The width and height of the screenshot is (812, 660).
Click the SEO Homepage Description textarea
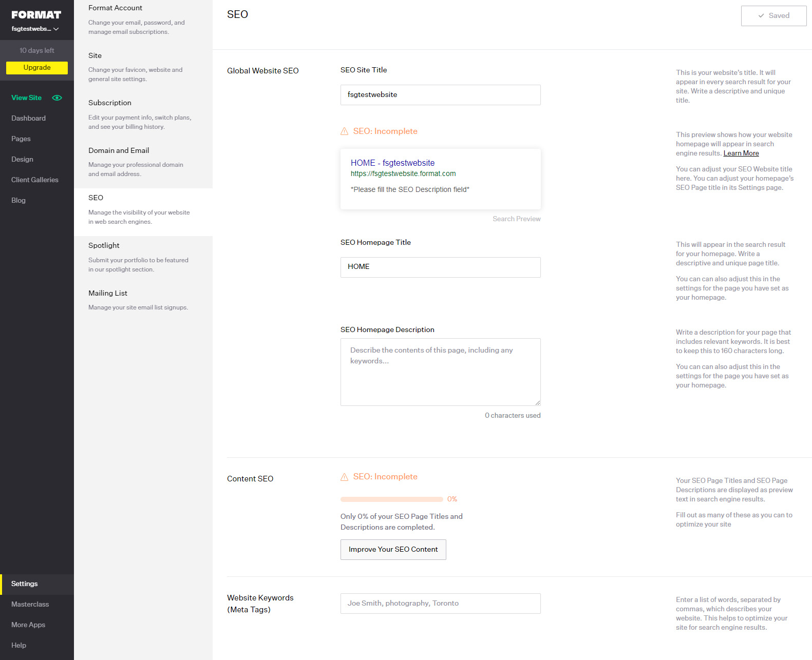coord(440,372)
